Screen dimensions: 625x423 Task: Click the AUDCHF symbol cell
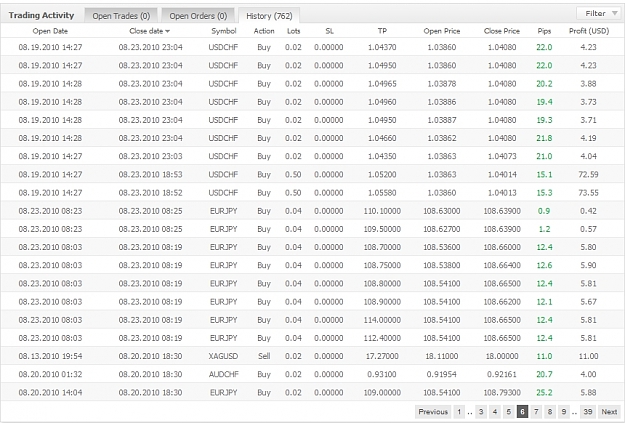tap(224, 374)
